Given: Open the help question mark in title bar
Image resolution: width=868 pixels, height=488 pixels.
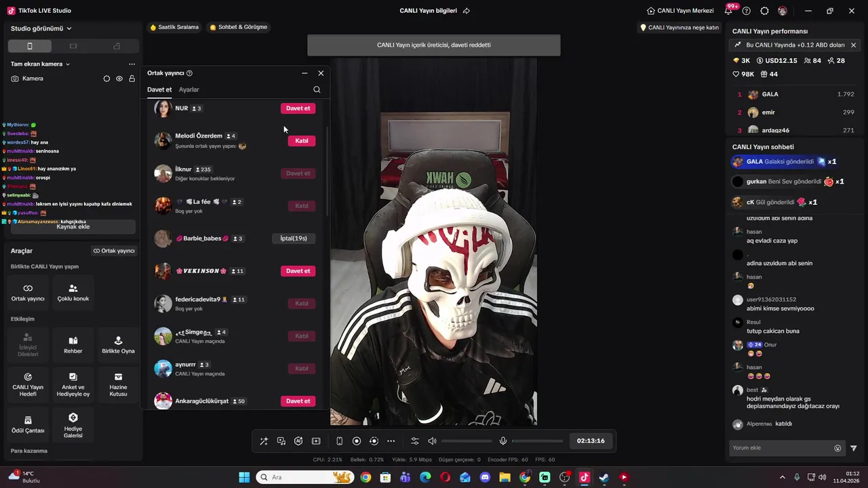Looking at the screenshot, I should pos(747,11).
